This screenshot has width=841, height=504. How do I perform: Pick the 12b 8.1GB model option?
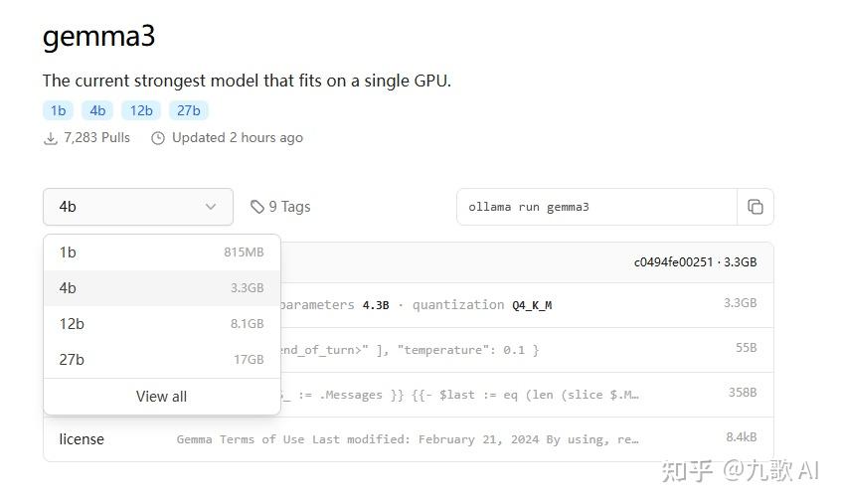[161, 324]
